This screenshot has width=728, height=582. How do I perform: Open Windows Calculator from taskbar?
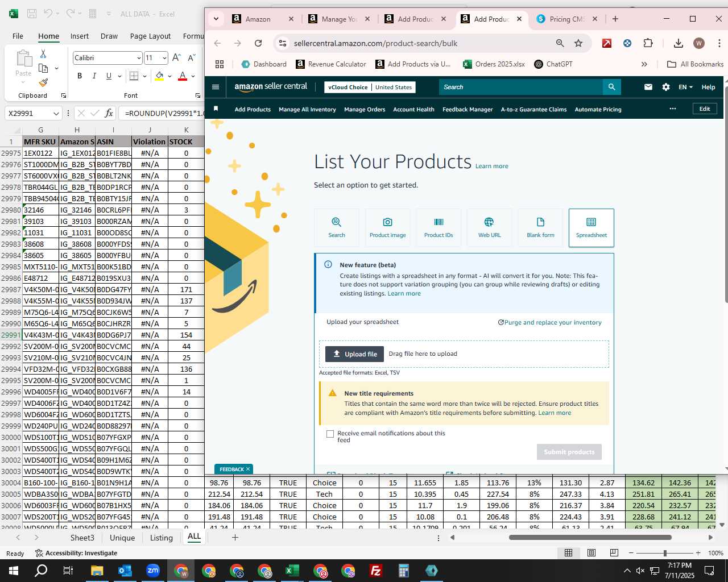click(x=404, y=571)
